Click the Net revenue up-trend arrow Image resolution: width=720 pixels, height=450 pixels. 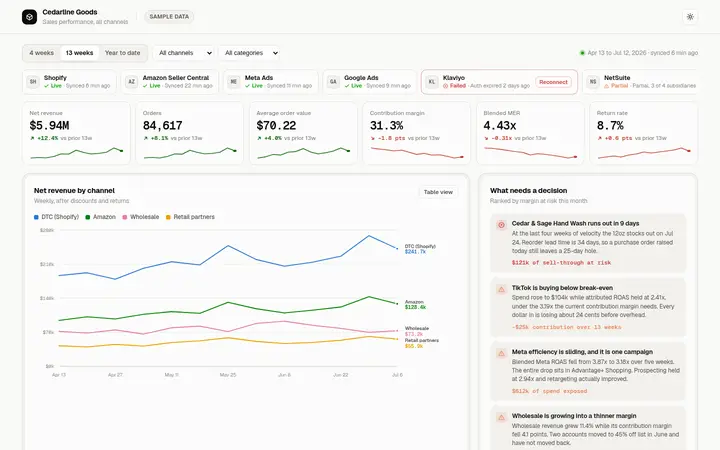click(32, 138)
